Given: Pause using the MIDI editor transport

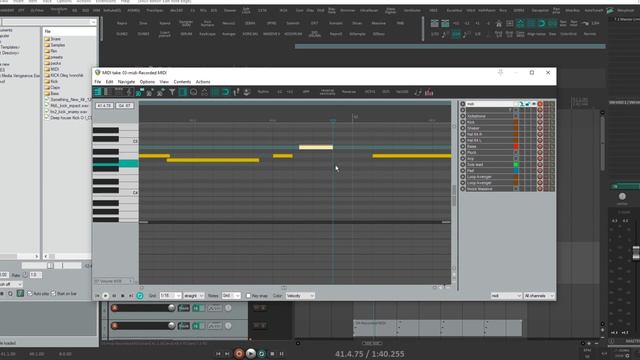Looking at the screenshot, I should tap(114, 296).
